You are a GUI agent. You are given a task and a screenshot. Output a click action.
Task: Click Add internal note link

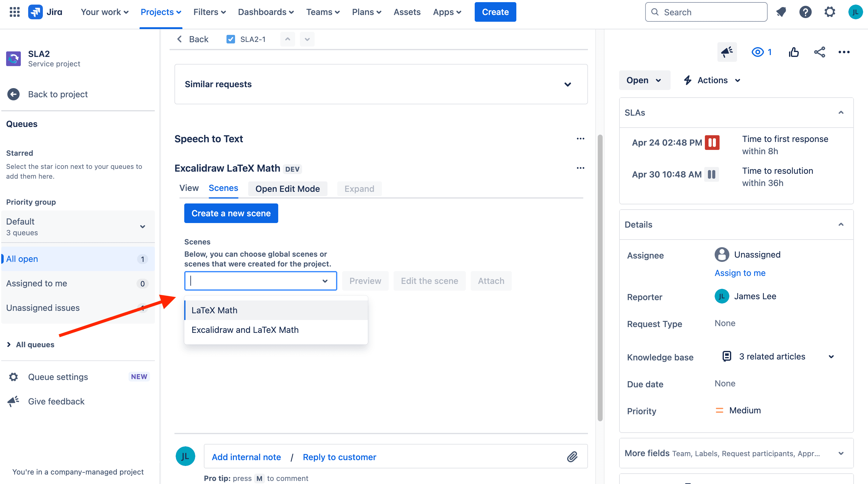pyautogui.click(x=246, y=457)
